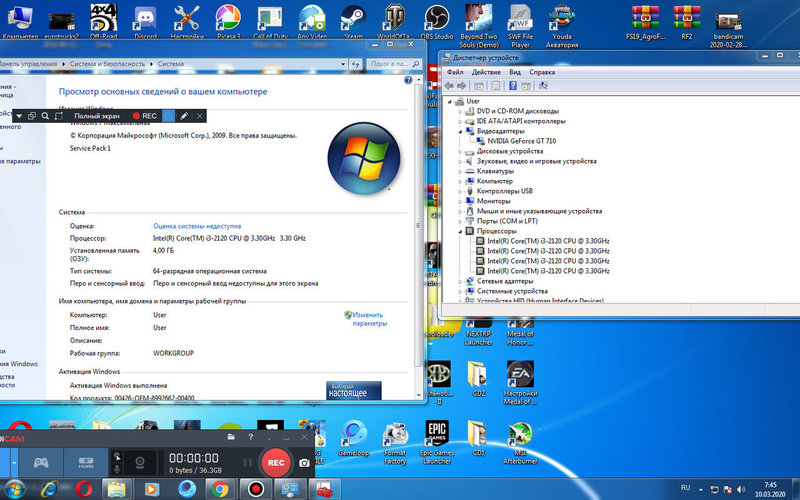This screenshot has width=800, height=500.
Task: Click volume icon in system tray
Action: [741, 490]
